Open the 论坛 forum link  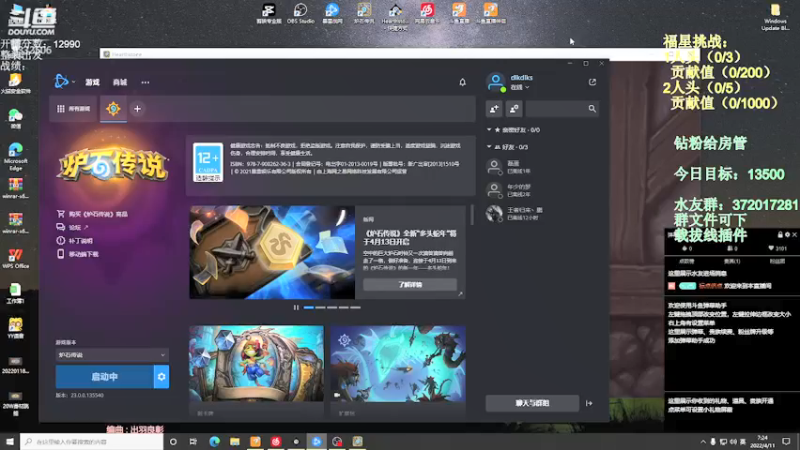(72, 228)
